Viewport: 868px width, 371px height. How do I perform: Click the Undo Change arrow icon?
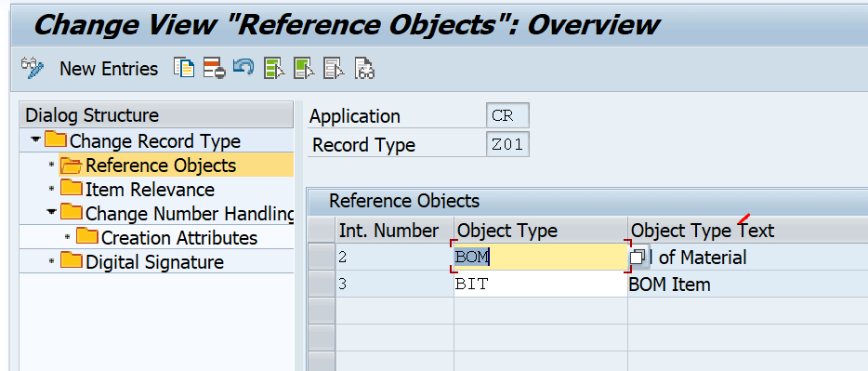243,68
